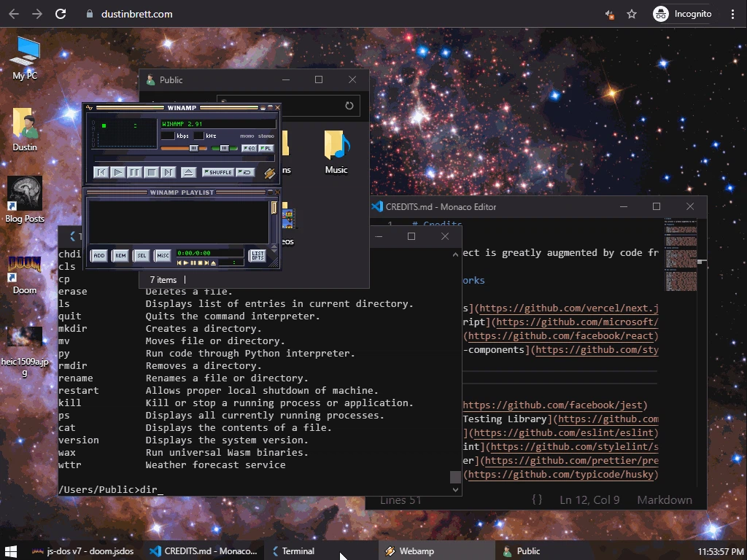
Task: Open the playlist MISC options menu
Action: coord(163,255)
